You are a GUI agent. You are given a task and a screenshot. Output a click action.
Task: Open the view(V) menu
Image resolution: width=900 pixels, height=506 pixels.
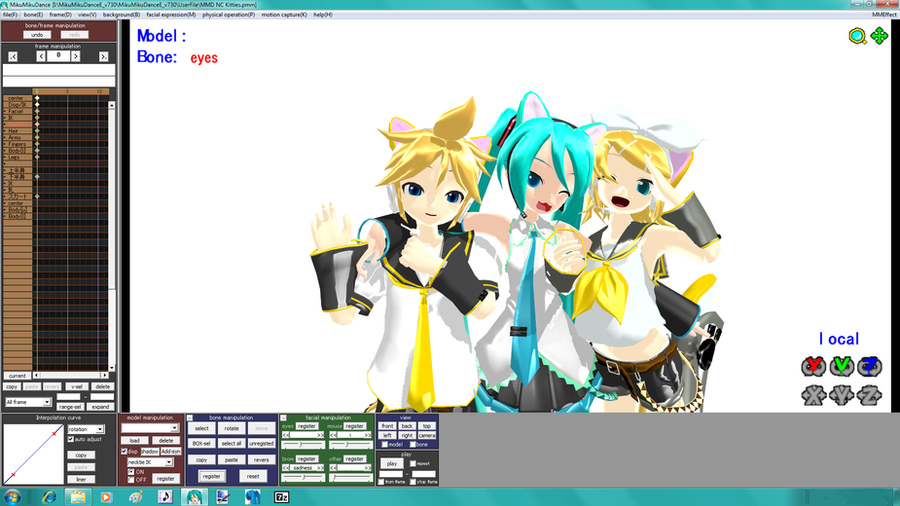point(87,15)
